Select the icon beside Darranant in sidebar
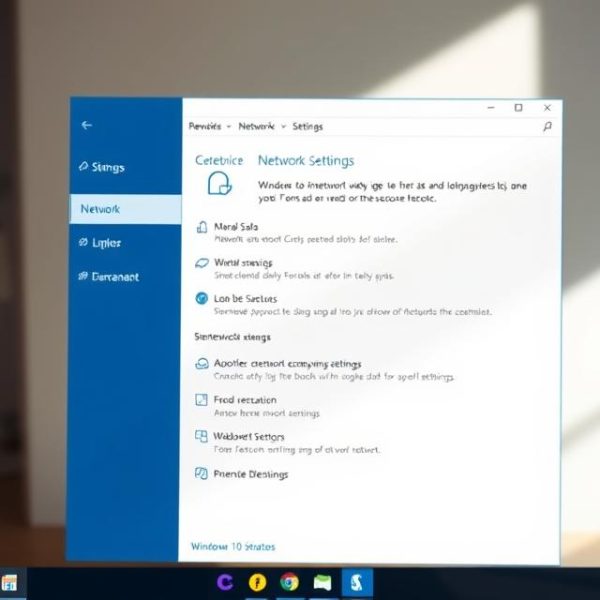 [x=83, y=276]
